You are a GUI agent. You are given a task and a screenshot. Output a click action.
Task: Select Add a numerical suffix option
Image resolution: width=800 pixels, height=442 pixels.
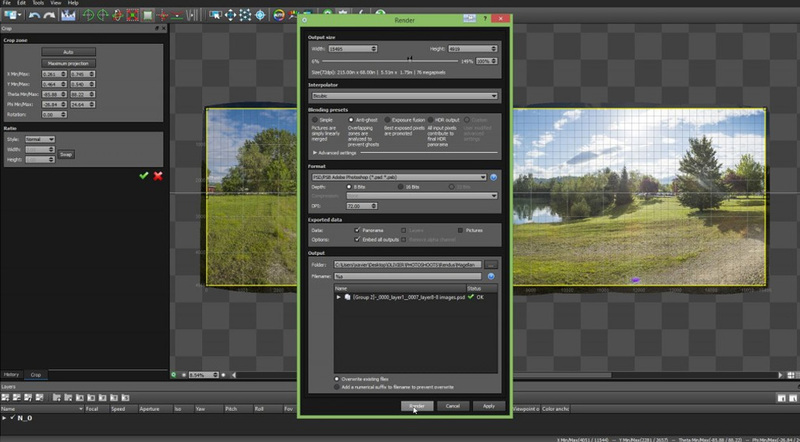(x=337, y=387)
